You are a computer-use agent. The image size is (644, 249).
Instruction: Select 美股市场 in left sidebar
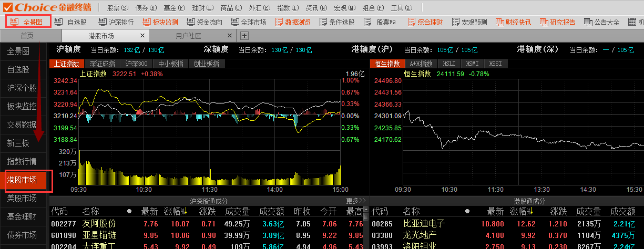tap(22, 198)
